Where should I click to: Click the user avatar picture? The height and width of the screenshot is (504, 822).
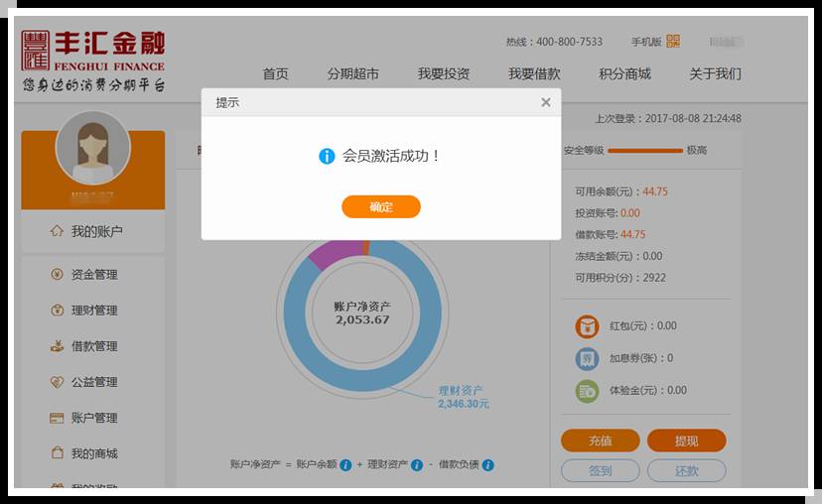[x=92, y=148]
